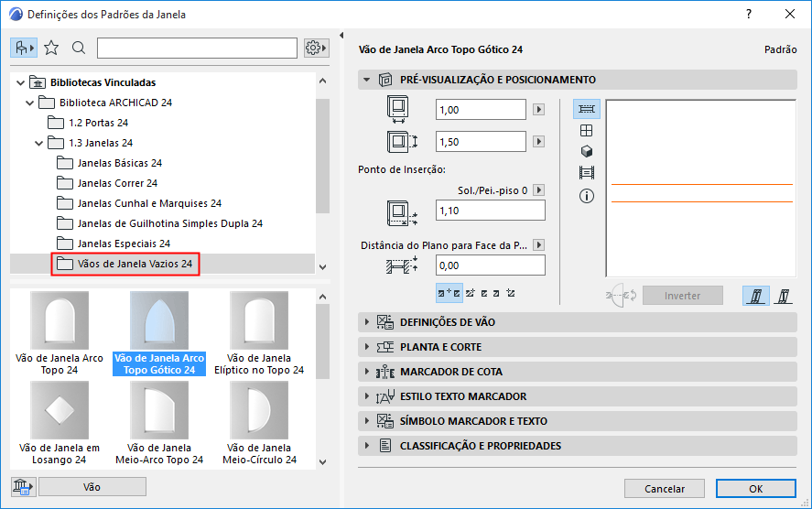Collapse the 1.3 Janelas 24 folder
This screenshot has width=812, height=509.
point(38,144)
